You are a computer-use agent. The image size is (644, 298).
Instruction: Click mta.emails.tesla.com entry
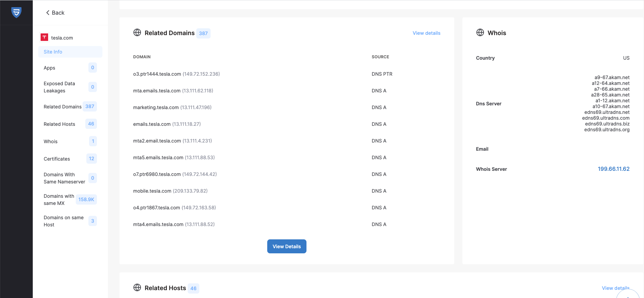[x=173, y=91]
